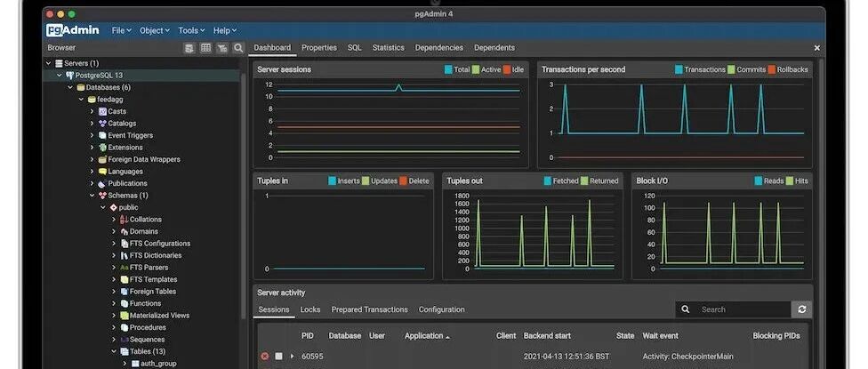Screen dimensions: 868x369
Task: Switch to the Properties tab
Action: [x=319, y=48]
